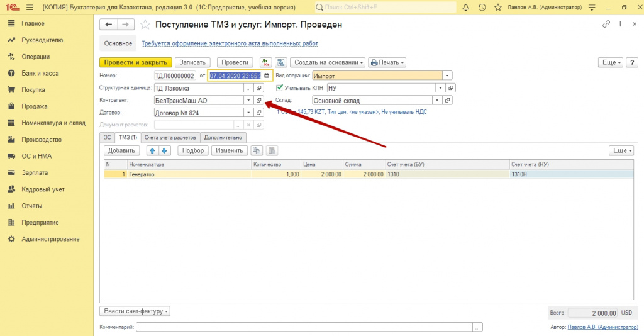This screenshot has height=336, width=644.
Task: Select Счет учета (НУ) cell 1310Н
Action: (571, 174)
